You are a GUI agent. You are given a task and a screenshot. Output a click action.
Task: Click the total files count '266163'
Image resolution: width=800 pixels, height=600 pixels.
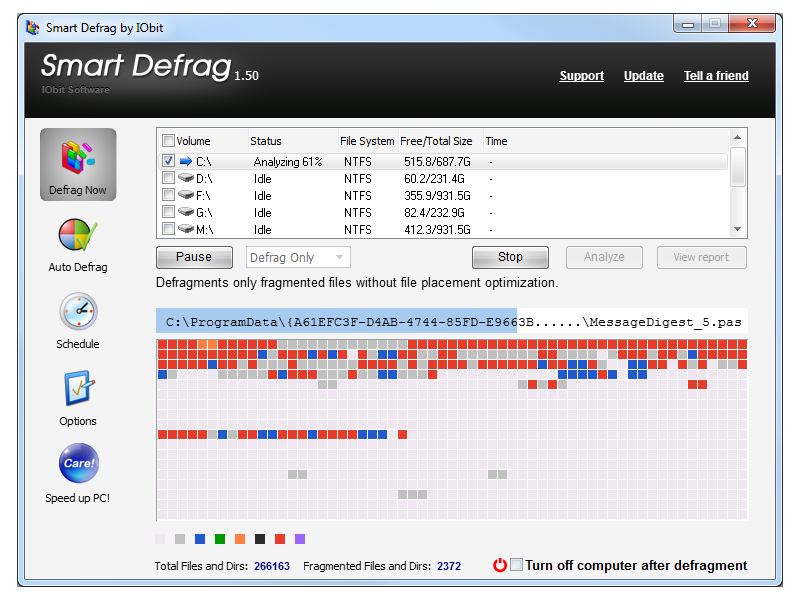272,566
